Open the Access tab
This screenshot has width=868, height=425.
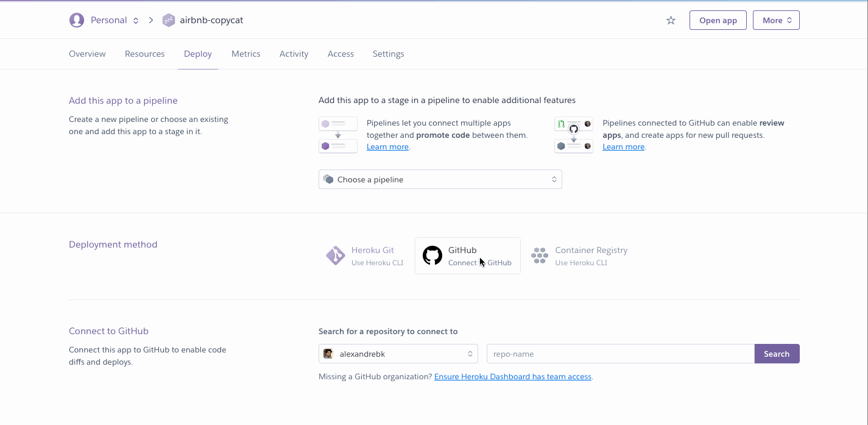[340, 54]
